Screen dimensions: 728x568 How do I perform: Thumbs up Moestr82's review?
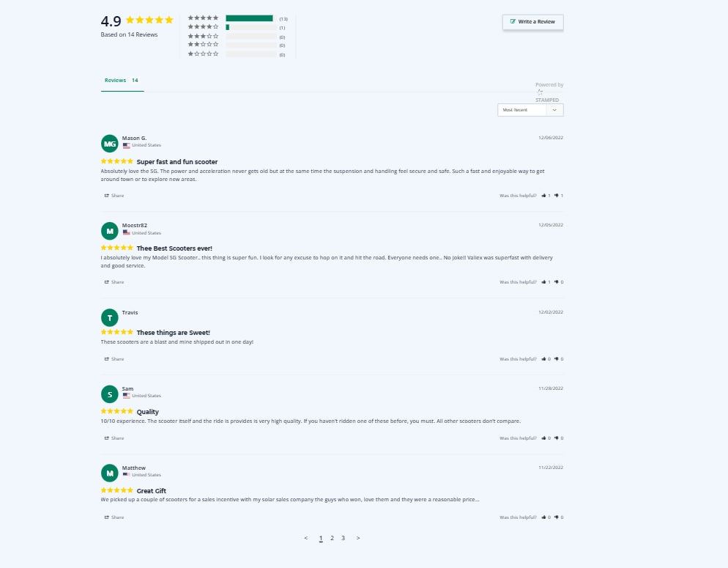[x=546, y=282]
